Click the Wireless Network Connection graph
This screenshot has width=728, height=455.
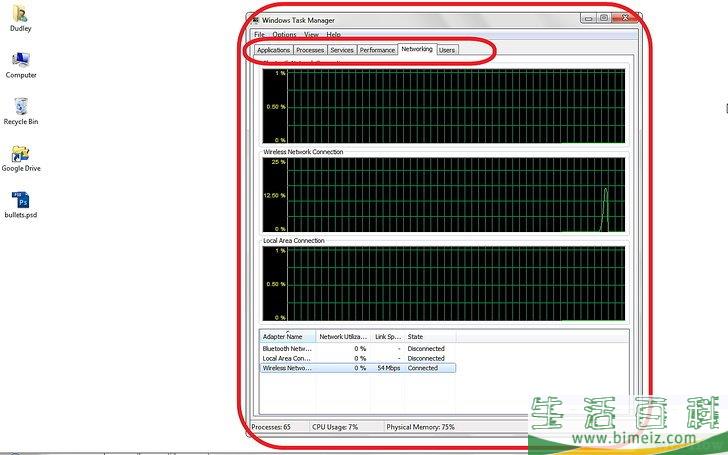coord(443,195)
